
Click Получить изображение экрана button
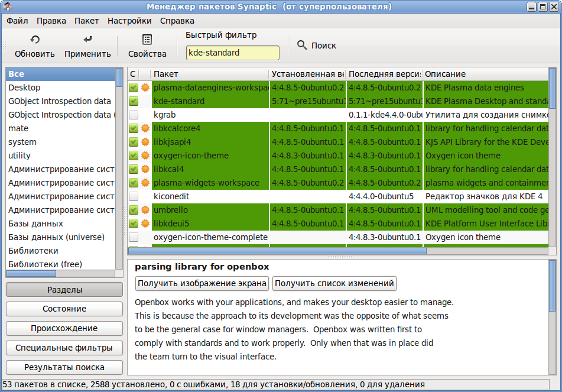point(202,283)
